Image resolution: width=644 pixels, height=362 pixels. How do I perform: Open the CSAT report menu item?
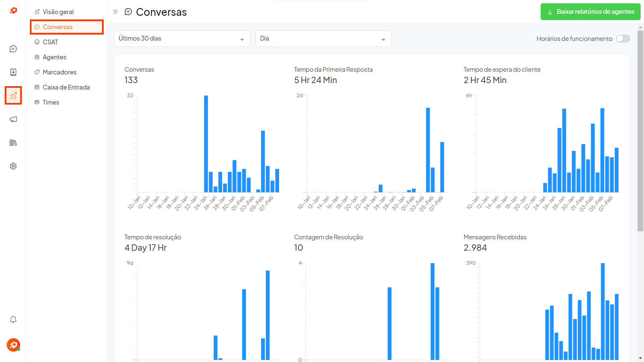[x=50, y=42]
